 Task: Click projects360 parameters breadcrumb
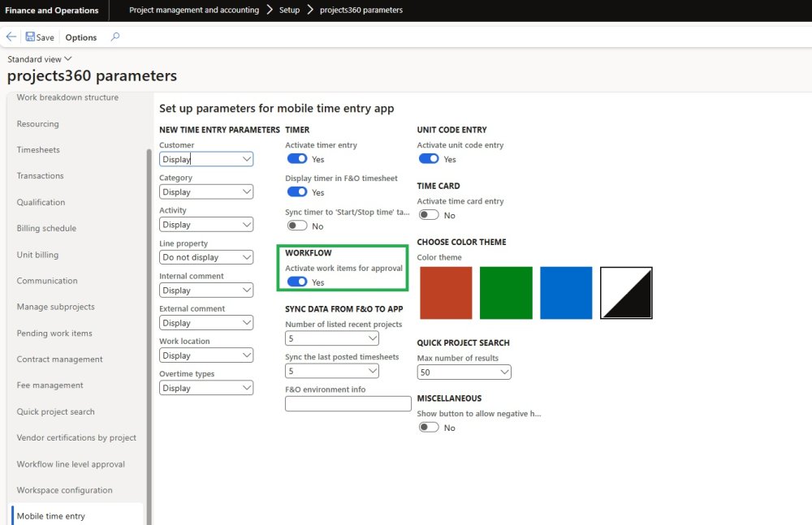pyautogui.click(x=361, y=10)
